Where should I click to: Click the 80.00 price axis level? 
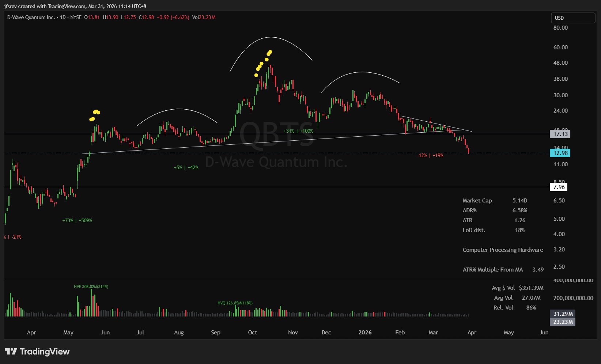click(x=560, y=28)
